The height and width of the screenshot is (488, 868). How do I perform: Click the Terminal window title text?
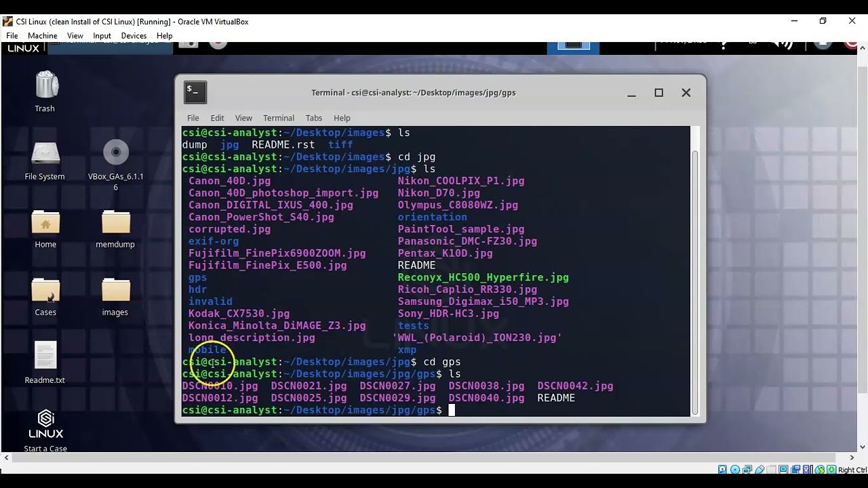(x=414, y=93)
